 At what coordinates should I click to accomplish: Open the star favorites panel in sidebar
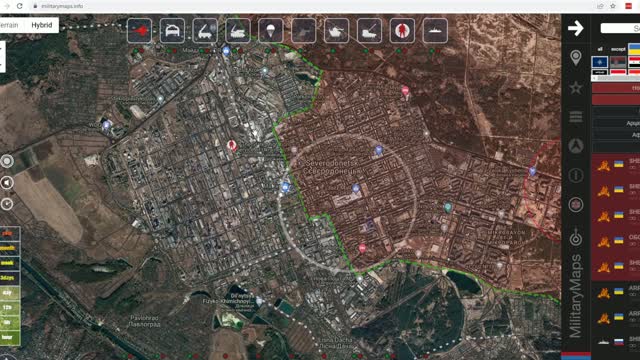(576, 87)
